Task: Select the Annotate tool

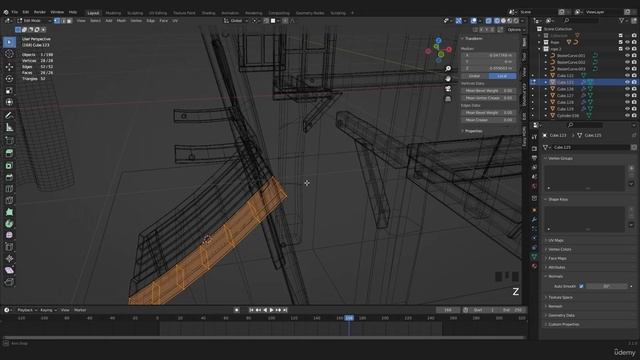Action: [9, 116]
